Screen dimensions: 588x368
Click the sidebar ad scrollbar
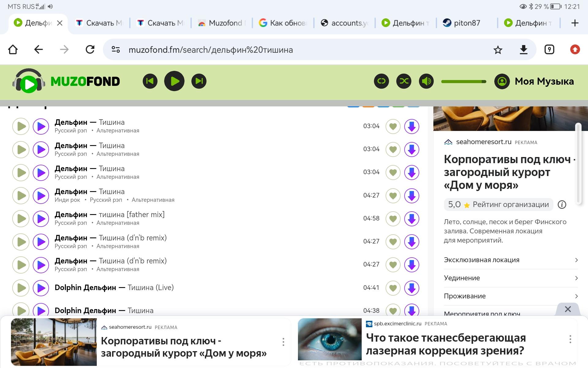pos(579,163)
